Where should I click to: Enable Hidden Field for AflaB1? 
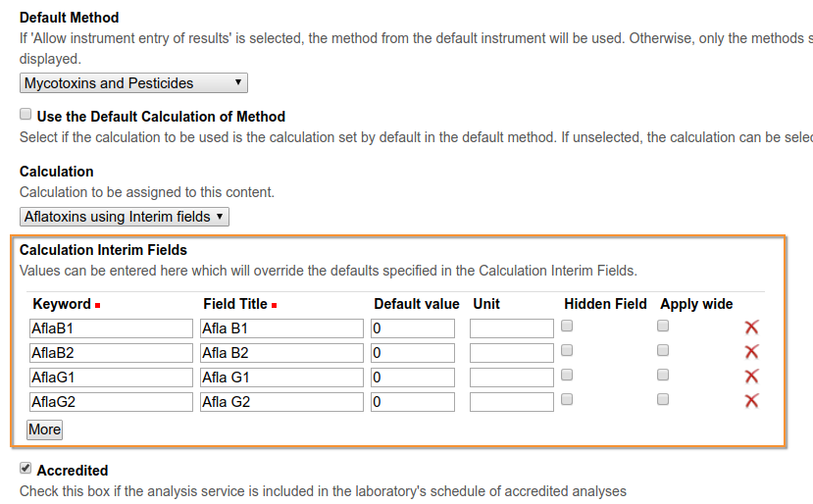pos(567,327)
